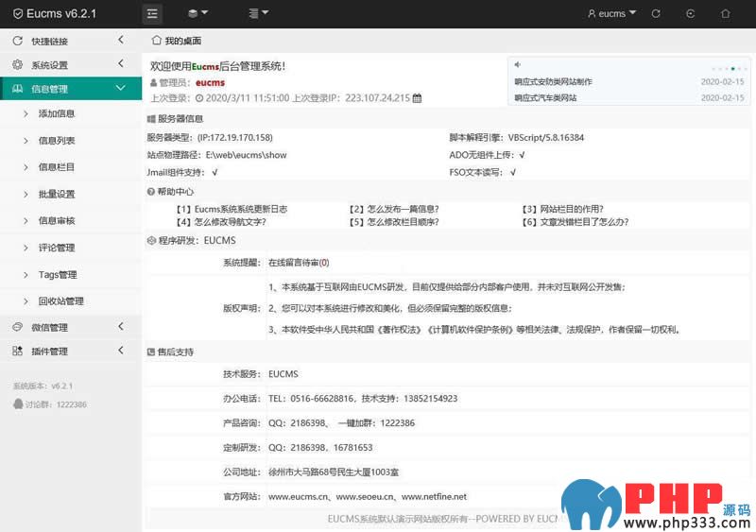Viewport: 756px width, 532px height.
Task: Click the 管理员 user icon
Action: coord(154,83)
